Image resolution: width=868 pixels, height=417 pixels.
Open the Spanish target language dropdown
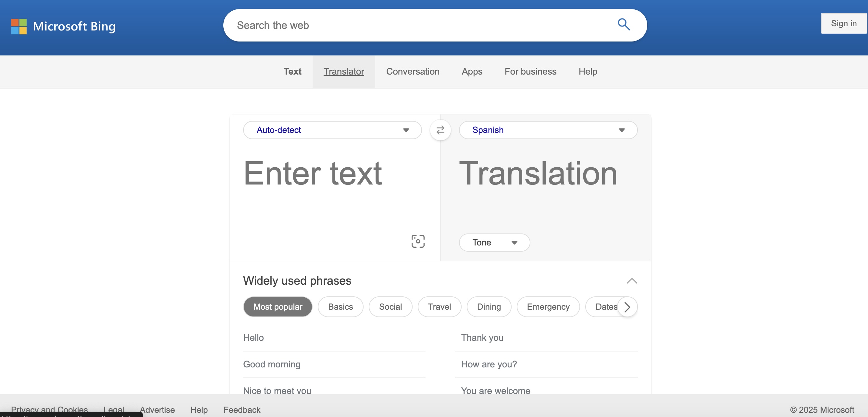coord(548,130)
